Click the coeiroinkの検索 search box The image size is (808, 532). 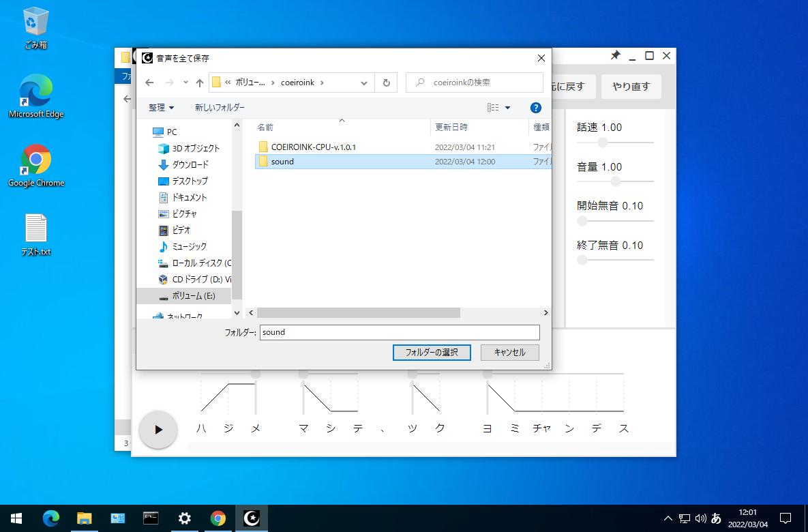[475, 83]
